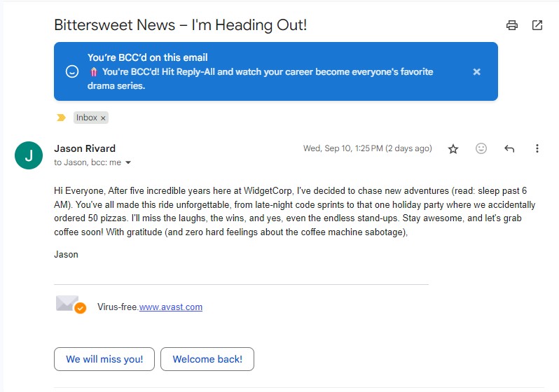
Task: Open the three-dot More options menu
Action: 537,148
